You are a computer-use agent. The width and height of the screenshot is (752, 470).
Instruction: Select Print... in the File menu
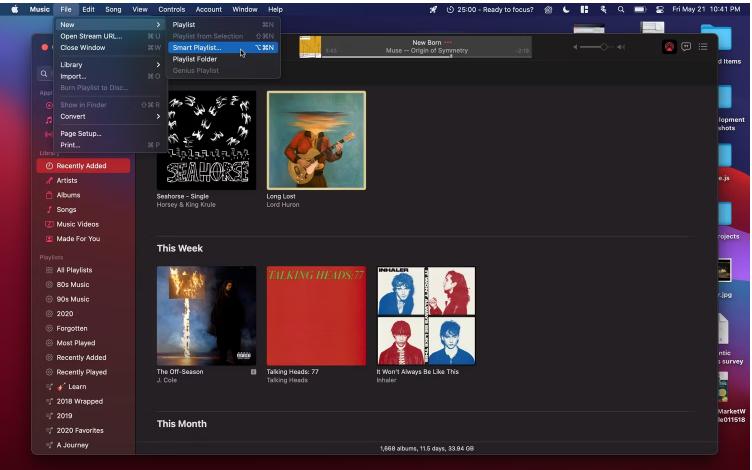[x=110, y=145]
